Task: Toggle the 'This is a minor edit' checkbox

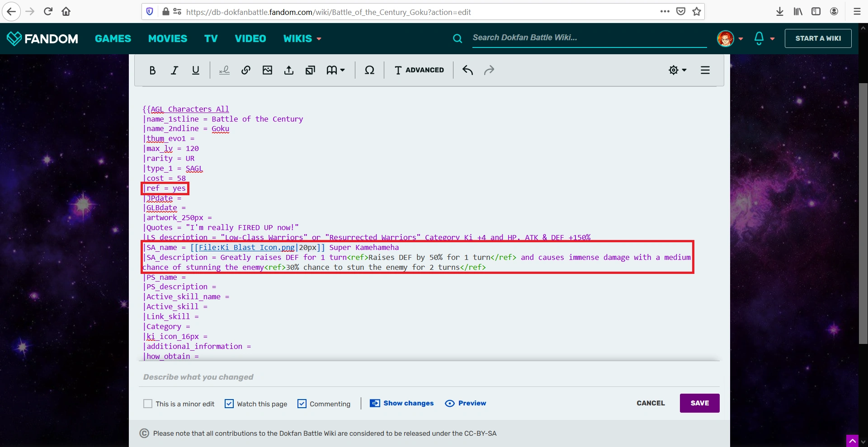Action: pos(148,404)
